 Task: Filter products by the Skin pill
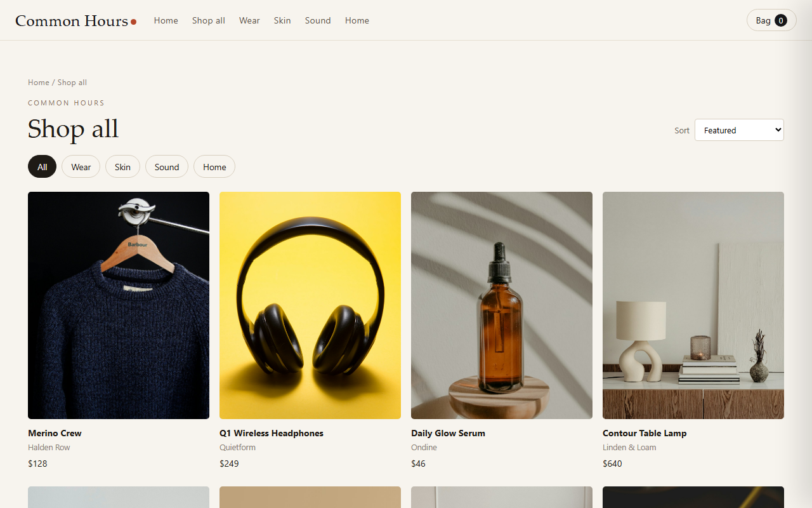pyautogui.click(x=122, y=167)
